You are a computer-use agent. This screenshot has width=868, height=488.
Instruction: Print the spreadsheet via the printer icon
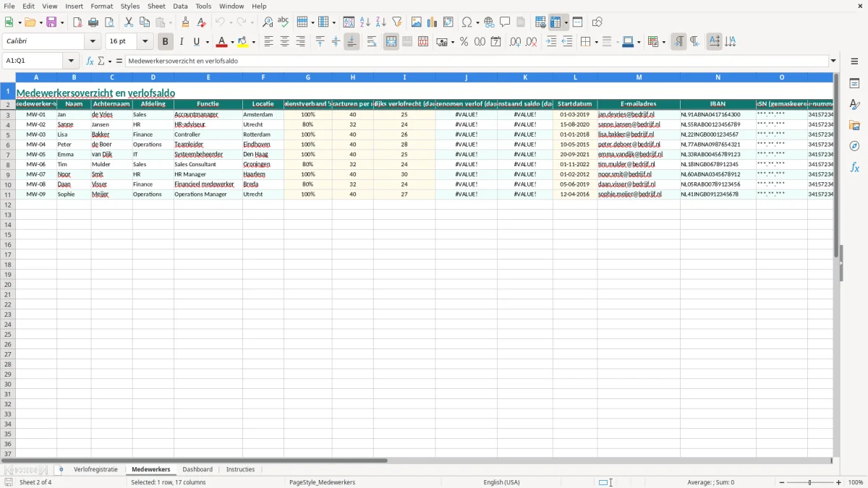93,22
